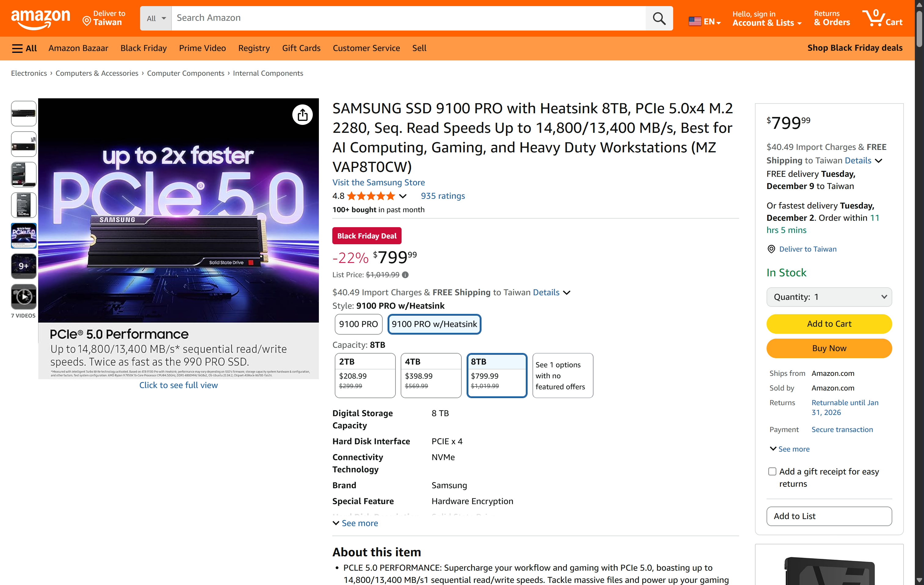
Task: Open Prime Video nav item
Action: click(202, 48)
